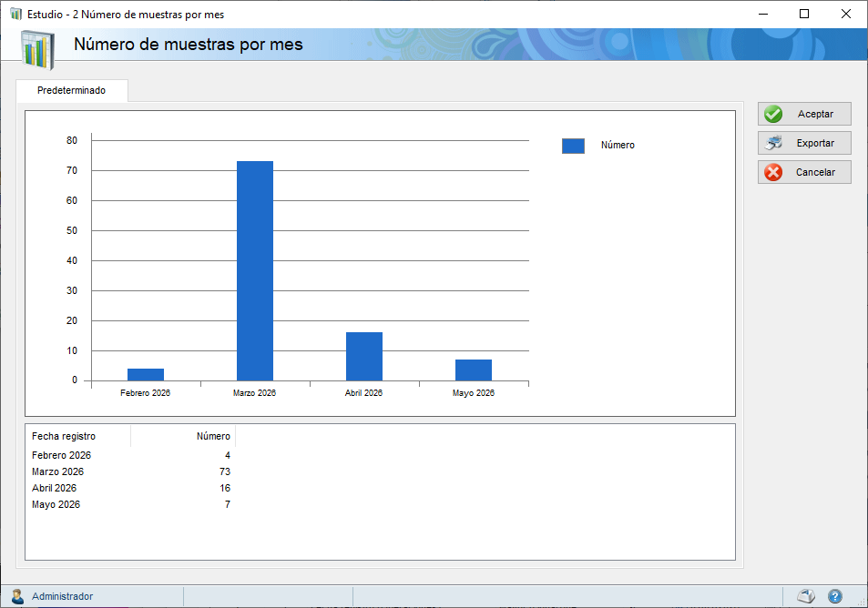Click the Mayo 2026 bar in chart
Viewport: 868px width, 608px height.
[x=474, y=370]
